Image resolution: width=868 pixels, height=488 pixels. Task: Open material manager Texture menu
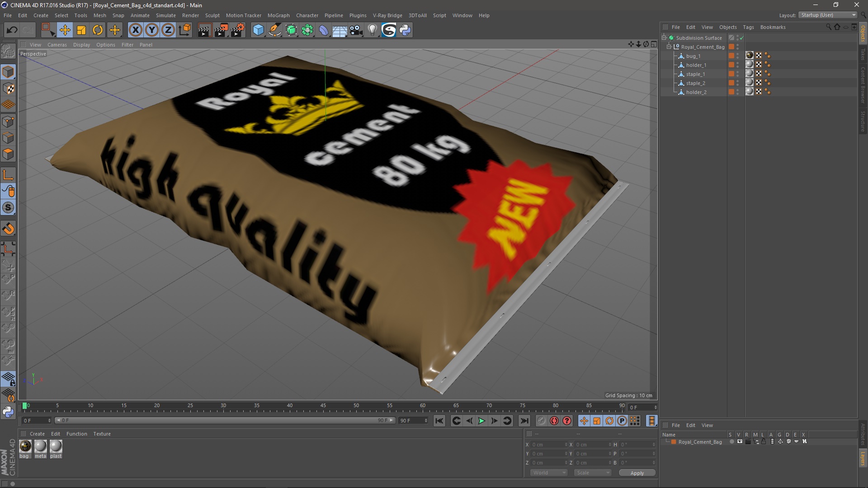102,434
